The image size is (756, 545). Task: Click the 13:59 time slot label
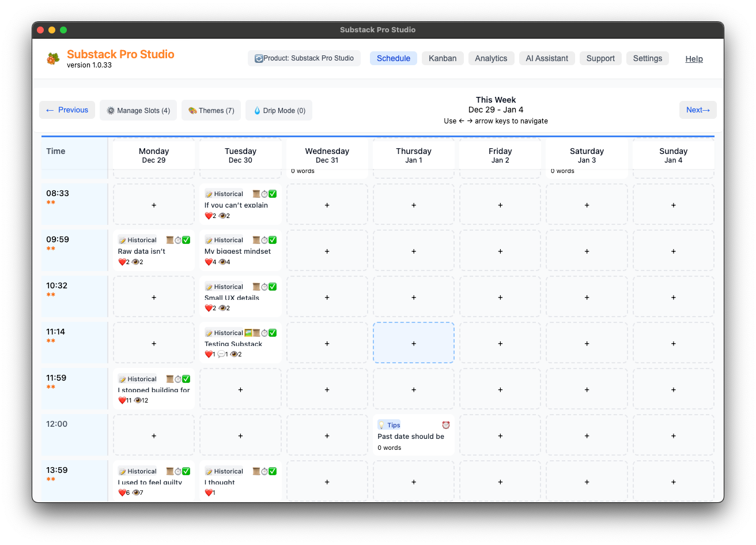[57, 470]
